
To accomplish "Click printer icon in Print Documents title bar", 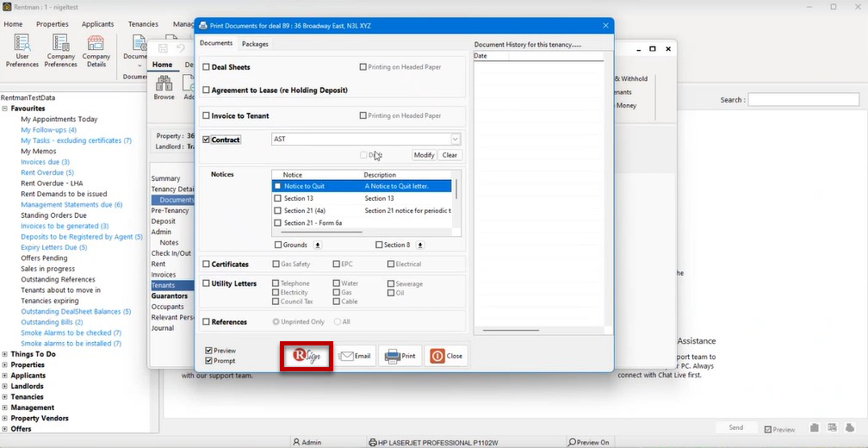I will pos(202,26).
